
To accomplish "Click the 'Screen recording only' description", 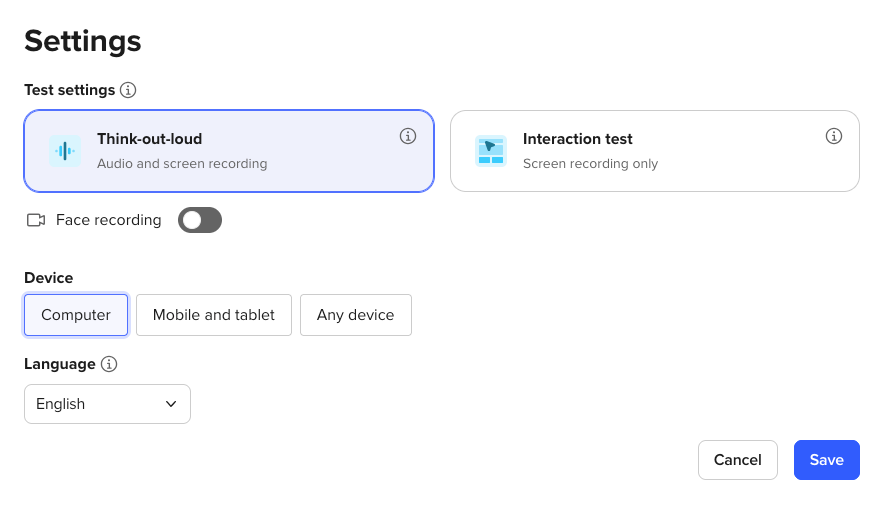I will [x=590, y=163].
